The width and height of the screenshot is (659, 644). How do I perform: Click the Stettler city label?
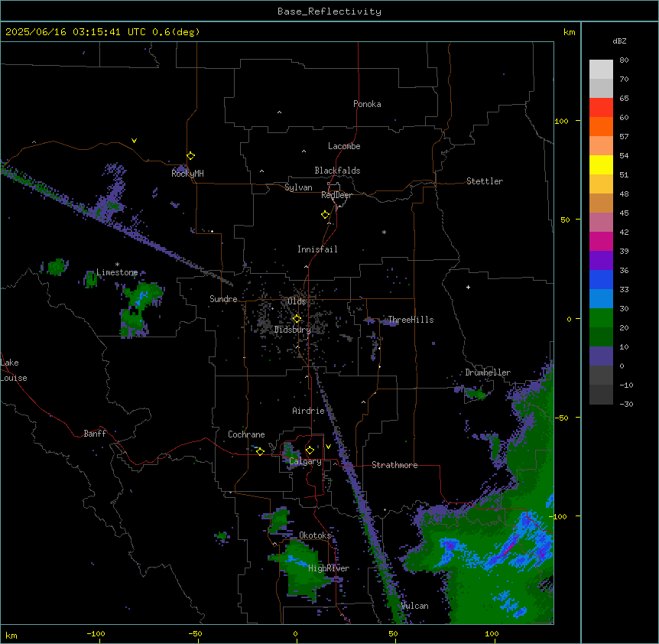click(x=485, y=181)
